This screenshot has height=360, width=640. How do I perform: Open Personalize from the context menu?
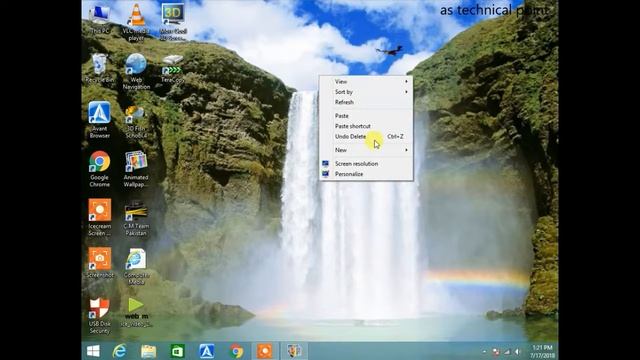(x=366, y=174)
